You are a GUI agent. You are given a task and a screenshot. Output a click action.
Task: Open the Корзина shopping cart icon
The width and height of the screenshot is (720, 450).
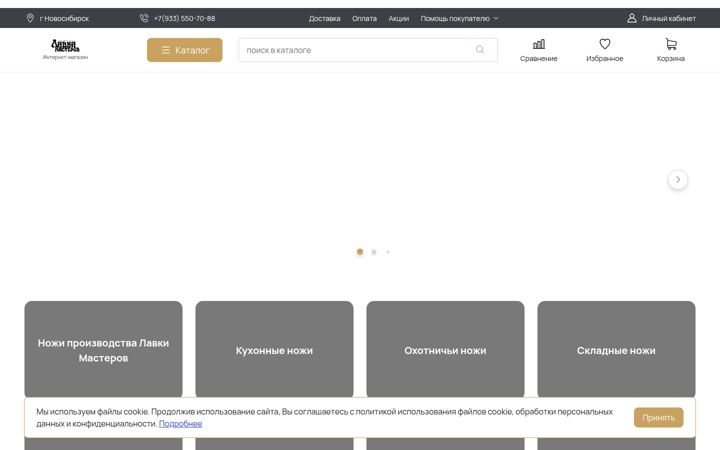(671, 44)
